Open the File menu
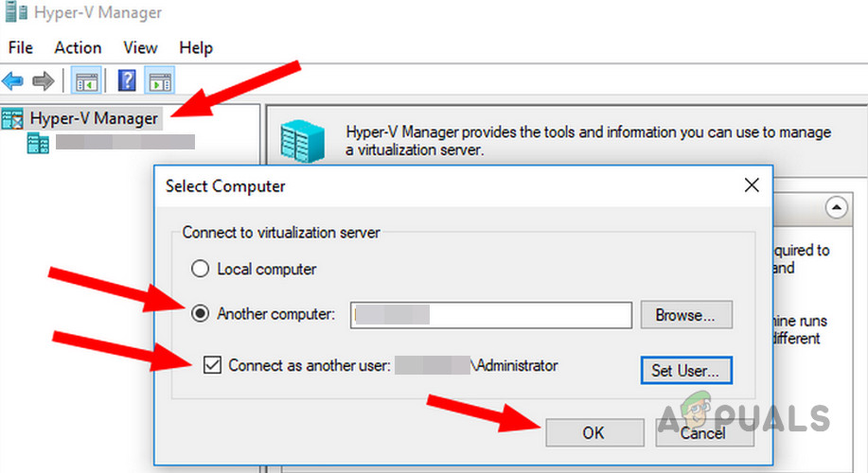Viewport: 868px width, 473px height. point(21,47)
